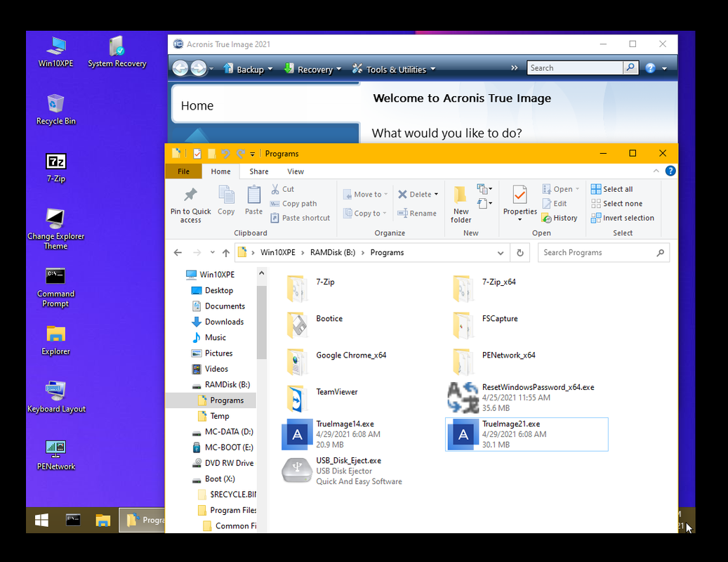Switch to the Home ribbon tab
Image resolution: width=728 pixels, height=562 pixels.
pos(220,171)
